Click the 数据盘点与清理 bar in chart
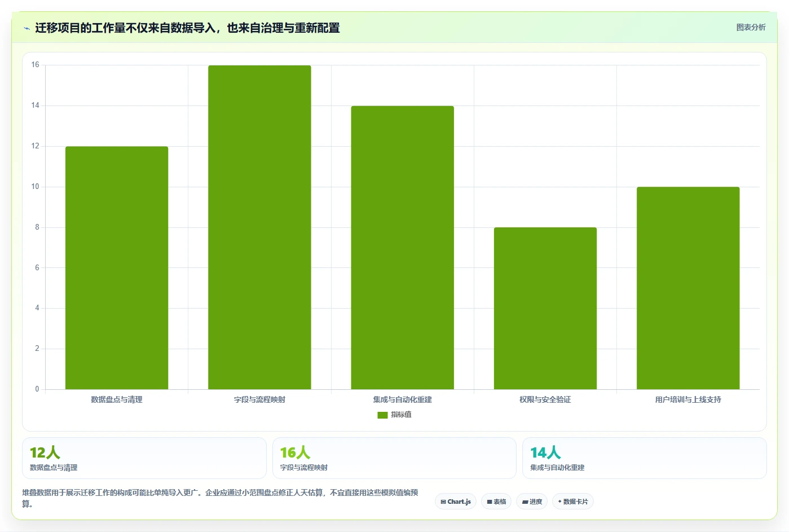Screen dimensions: 789x532 click(117, 268)
